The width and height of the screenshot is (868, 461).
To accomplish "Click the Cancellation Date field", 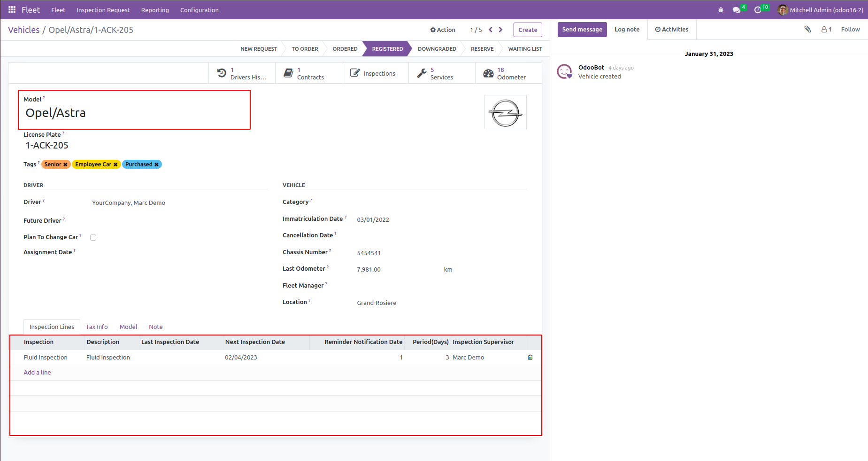I will pos(441,235).
